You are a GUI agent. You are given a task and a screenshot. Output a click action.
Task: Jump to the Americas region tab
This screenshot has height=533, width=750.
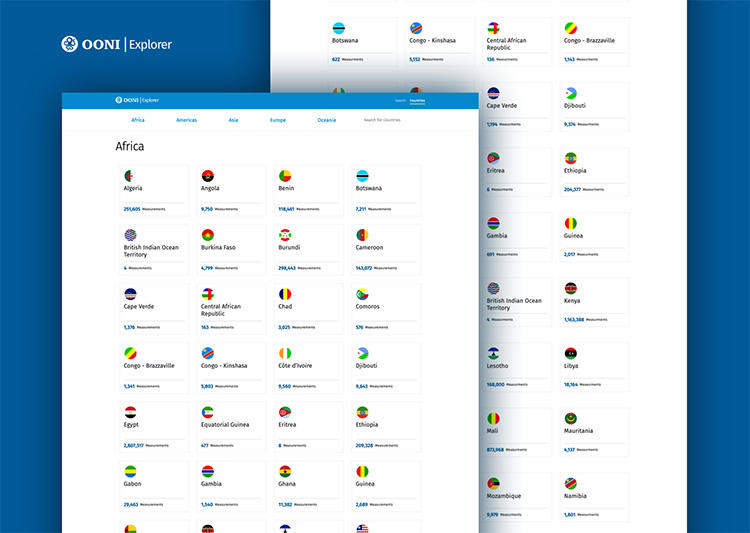coord(187,120)
